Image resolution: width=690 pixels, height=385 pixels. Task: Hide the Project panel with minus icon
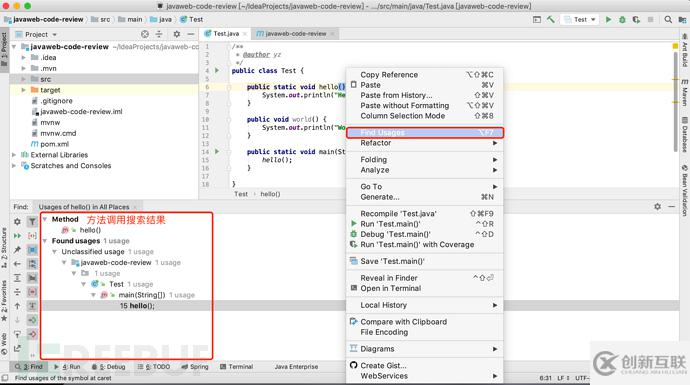coord(191,34)
